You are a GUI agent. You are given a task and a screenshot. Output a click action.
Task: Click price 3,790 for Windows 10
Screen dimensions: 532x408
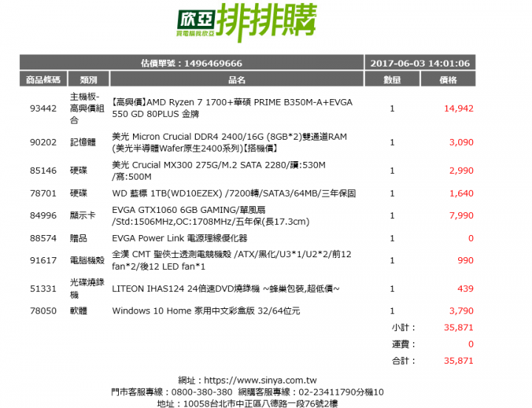(x=461, y=310)
